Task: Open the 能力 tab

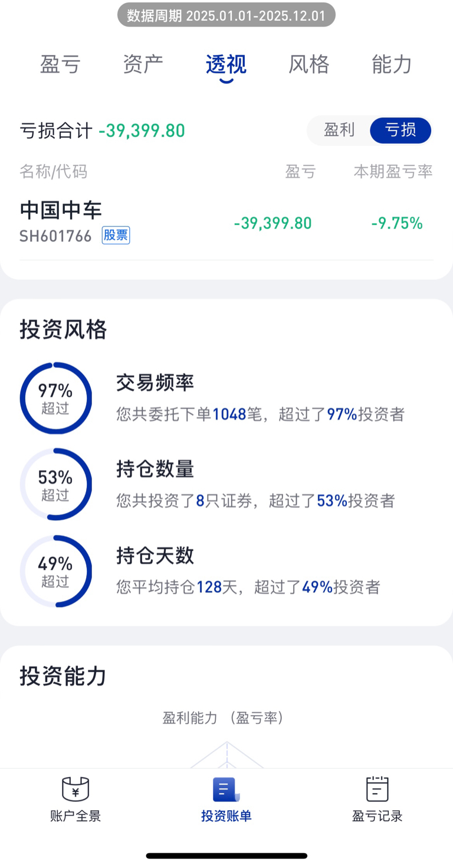Action: tap(392, 64)
